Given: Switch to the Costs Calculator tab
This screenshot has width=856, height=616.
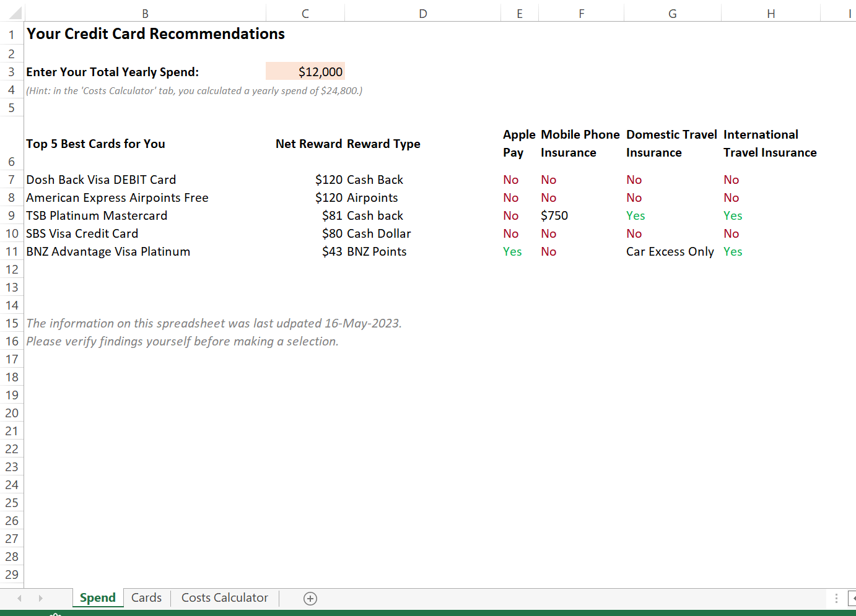Looking at the screenshot, I should (x=225, y=598).
